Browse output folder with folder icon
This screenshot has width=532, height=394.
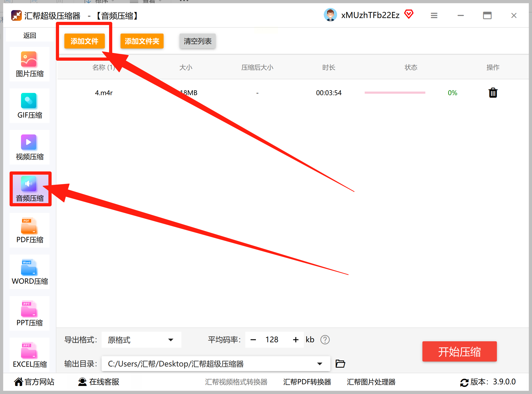[340, 364]
